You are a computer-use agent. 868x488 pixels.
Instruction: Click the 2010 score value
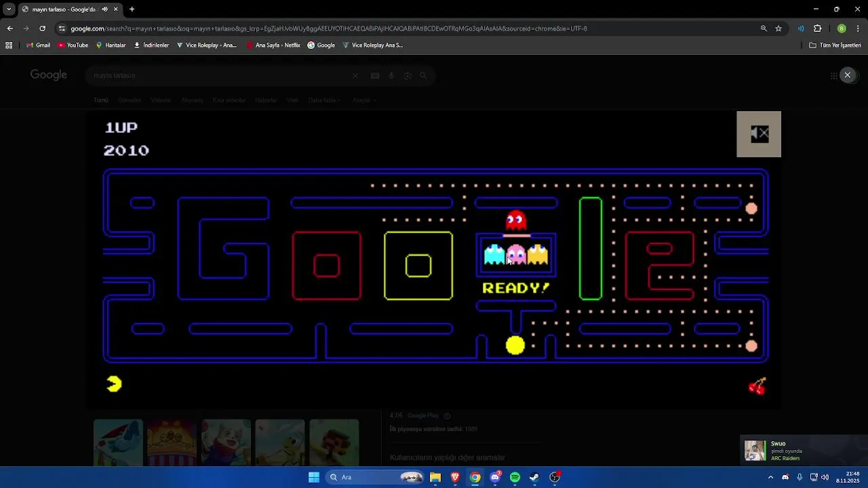126,150
